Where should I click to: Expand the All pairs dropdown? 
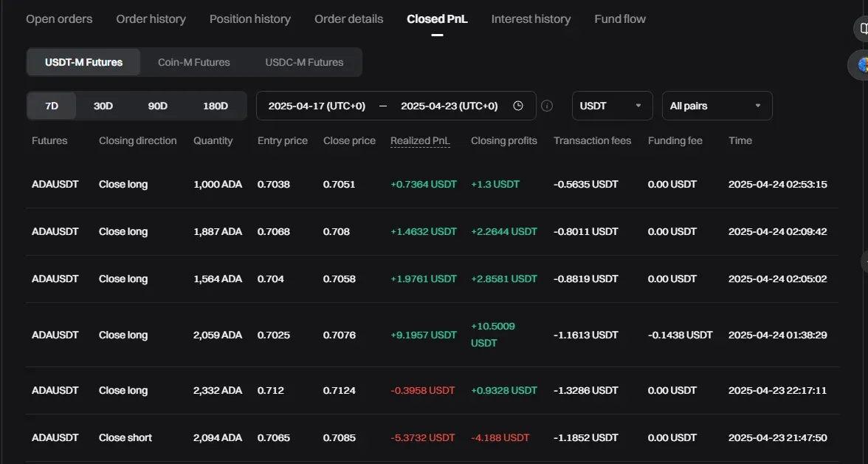716,106
